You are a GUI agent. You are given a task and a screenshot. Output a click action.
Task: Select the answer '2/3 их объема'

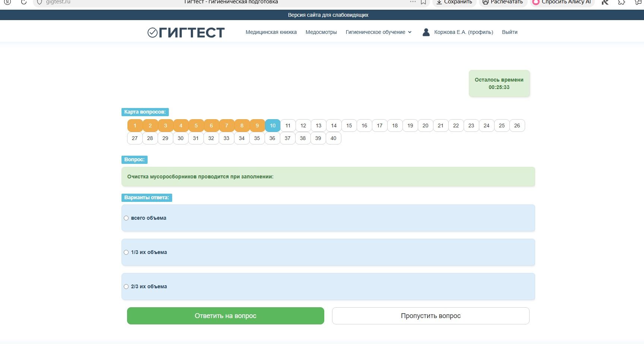tap(126, 286)
